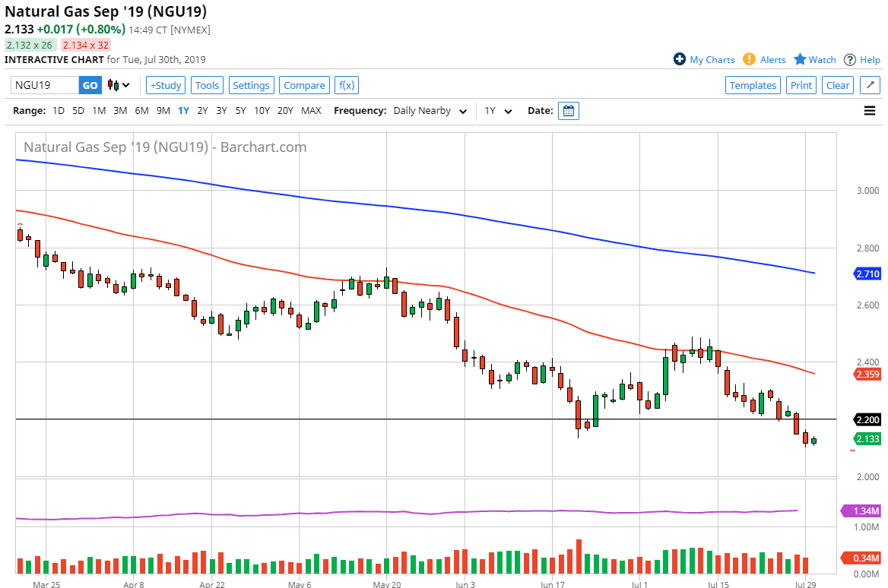Select the 2Y range
The image size is (888, 588).
click(203, 111)
